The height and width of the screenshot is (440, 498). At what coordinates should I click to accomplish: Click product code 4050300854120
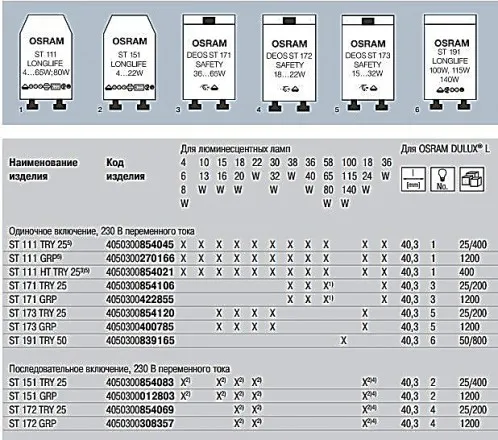coord(140,313)
